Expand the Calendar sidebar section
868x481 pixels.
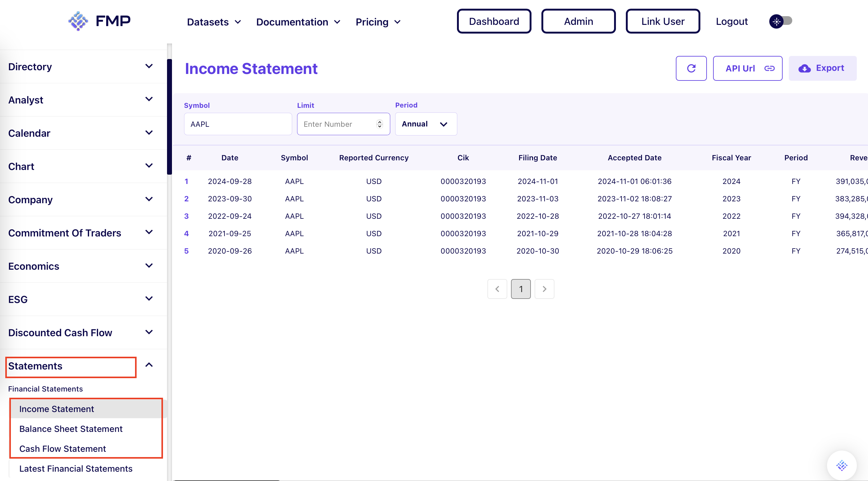(83, 133)
